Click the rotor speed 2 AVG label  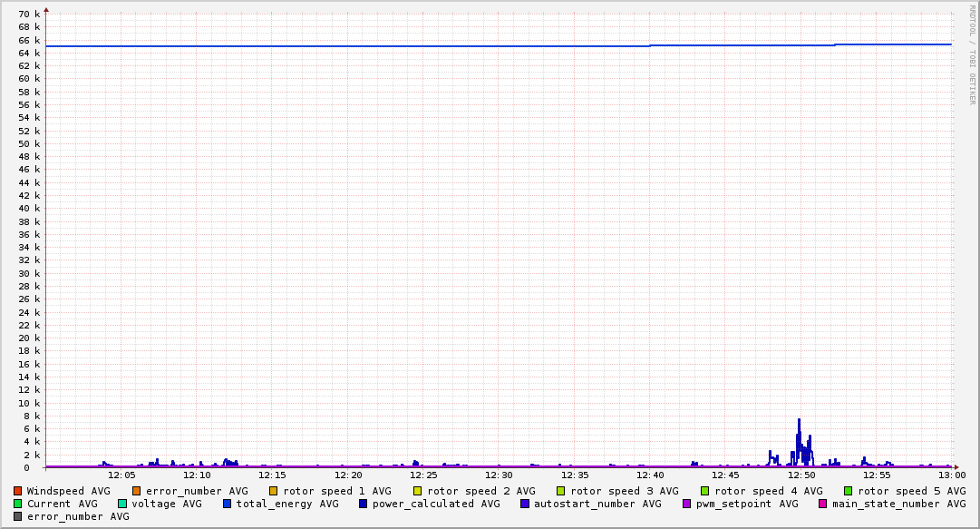click(x=480, y=491)
